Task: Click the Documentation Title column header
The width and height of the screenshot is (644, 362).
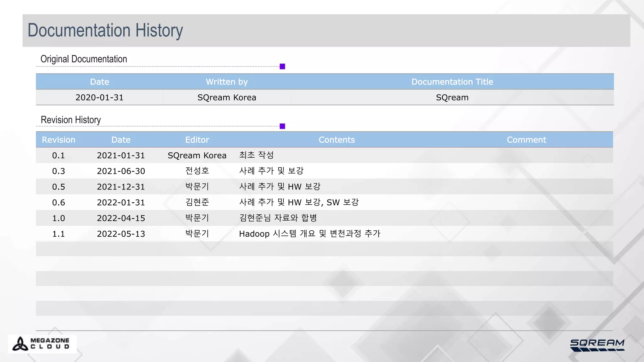Action: pyautogui.click(x=452, y=82)
